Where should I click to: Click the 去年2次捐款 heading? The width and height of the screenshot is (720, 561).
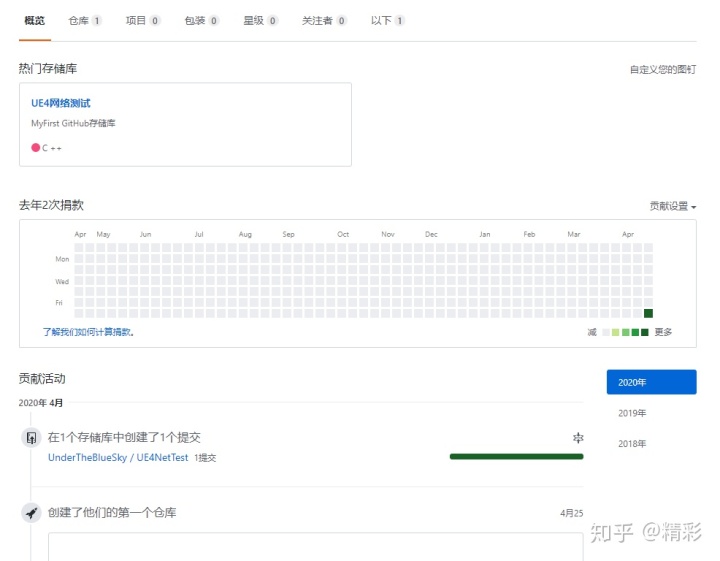pyautogui.click(x=51, y=205)
